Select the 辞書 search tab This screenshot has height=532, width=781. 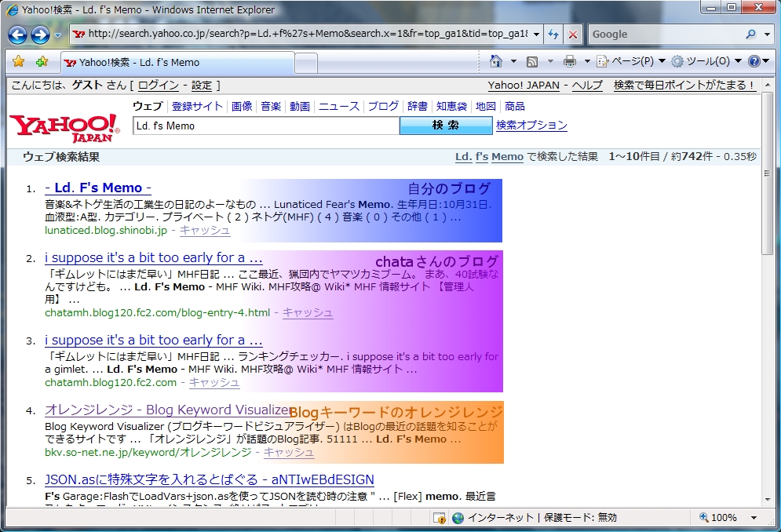coord(417,106)
